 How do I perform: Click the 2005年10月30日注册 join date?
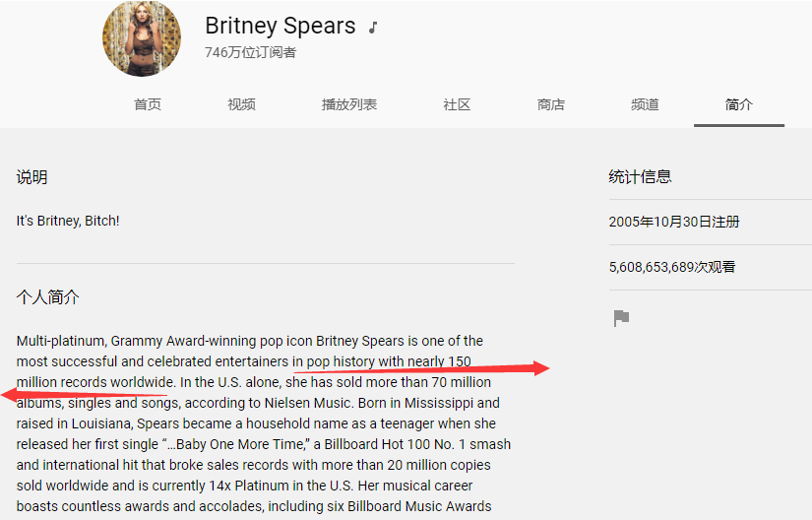(674, 222)
